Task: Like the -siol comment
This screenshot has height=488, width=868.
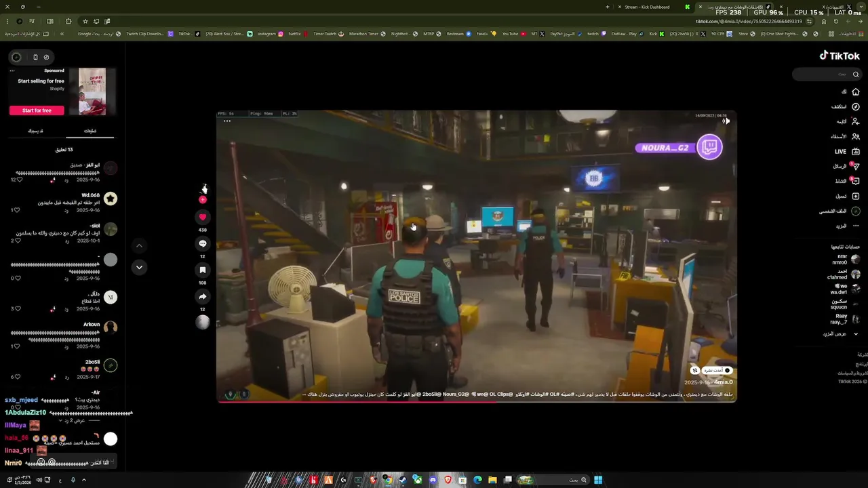Action: pos(18,241)
